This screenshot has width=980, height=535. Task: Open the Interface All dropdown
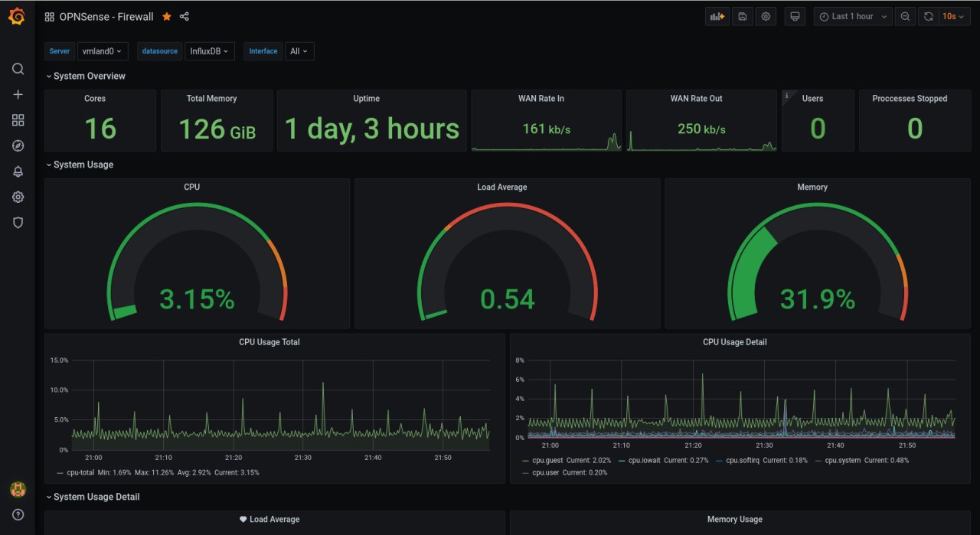tap(299, 51)
